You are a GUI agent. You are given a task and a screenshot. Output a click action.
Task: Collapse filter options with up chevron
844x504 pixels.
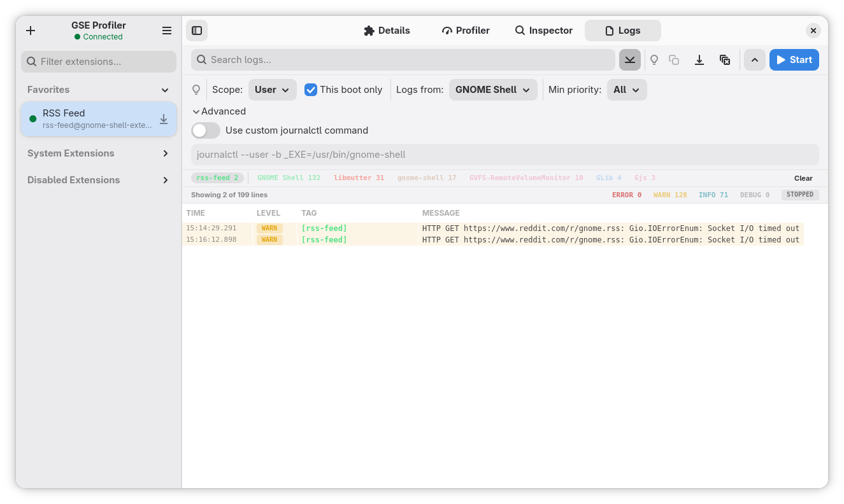point(755,60)
